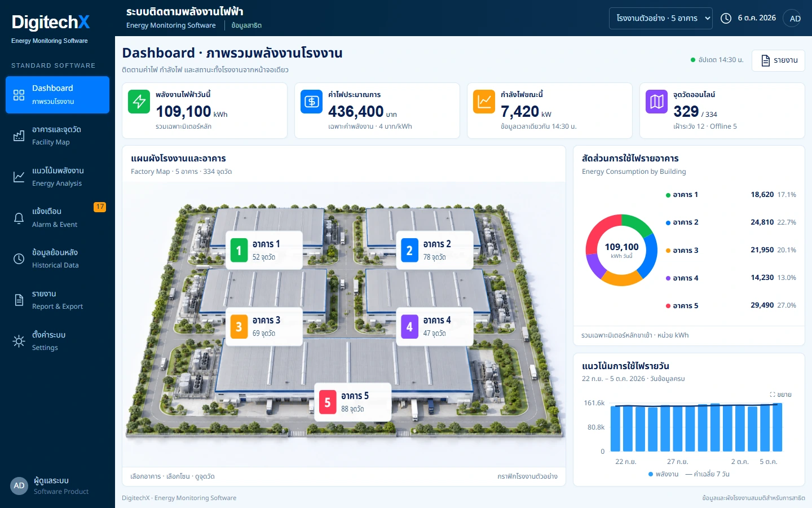Click the รายงาน report button
The image size is (812, 508).
[778, 60]
